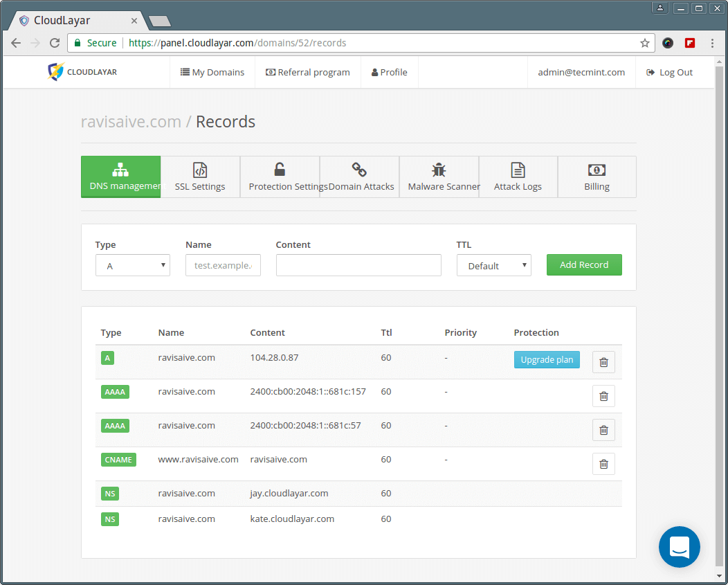Focus the Content input field
This screenshot has width=728, height=585.
[358, 265]
